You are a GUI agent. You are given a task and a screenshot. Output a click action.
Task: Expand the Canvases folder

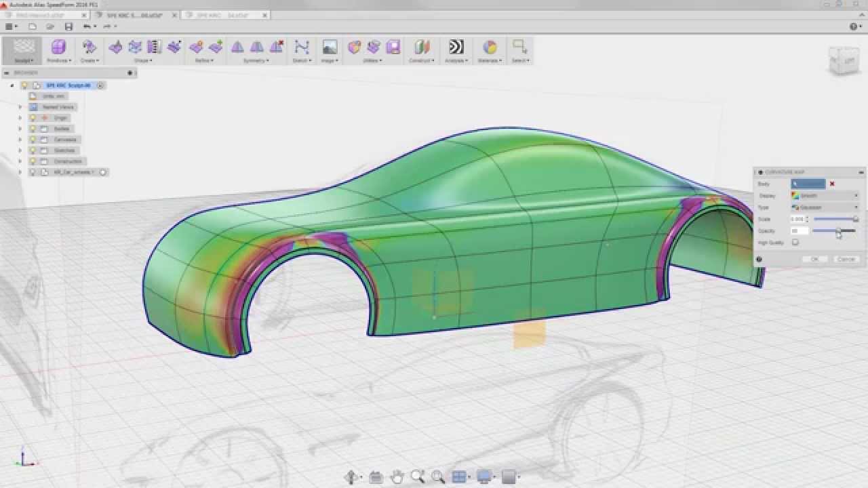click(20, 140)
